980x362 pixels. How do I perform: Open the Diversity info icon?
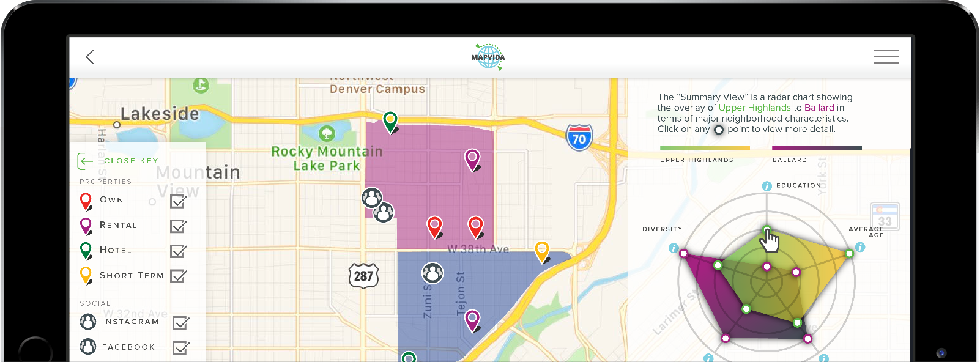click(674, 248)
